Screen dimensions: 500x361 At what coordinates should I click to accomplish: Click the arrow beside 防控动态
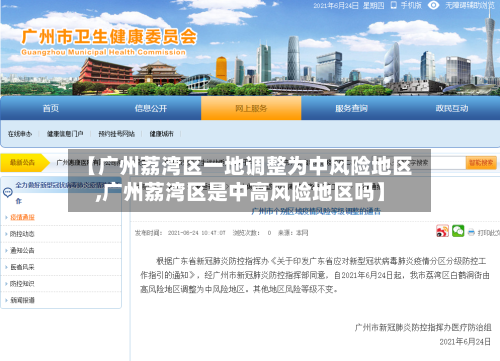6,234
